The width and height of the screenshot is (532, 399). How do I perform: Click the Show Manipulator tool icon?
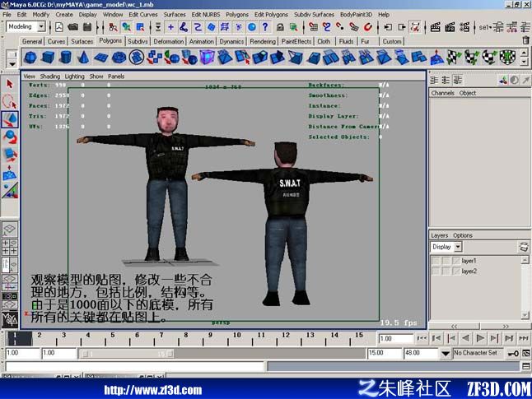click(x=10, y=191)
